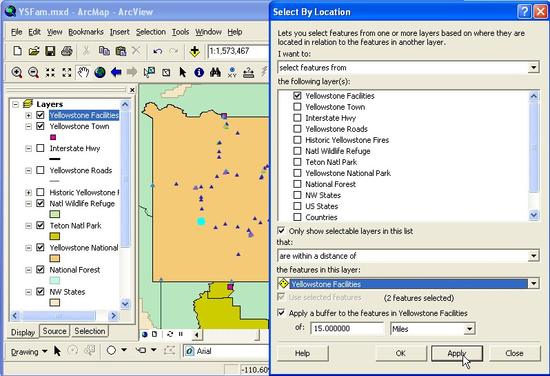Select the Select Elements arrow tool
Screen dimensions: 550x376
(182, 73)
